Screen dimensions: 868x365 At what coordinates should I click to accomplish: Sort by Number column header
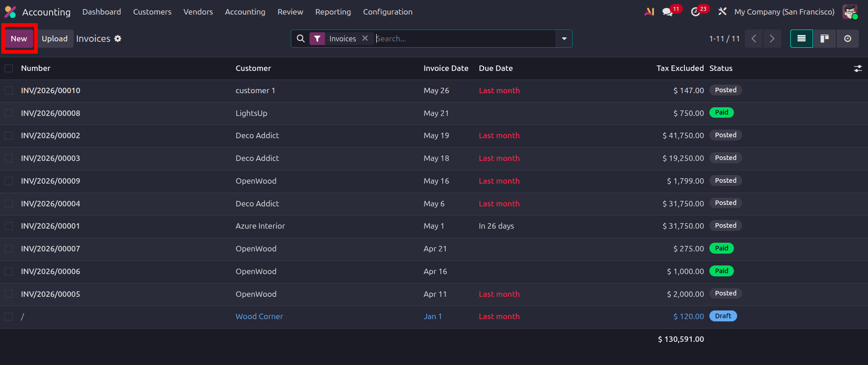[x=36, y=68]
